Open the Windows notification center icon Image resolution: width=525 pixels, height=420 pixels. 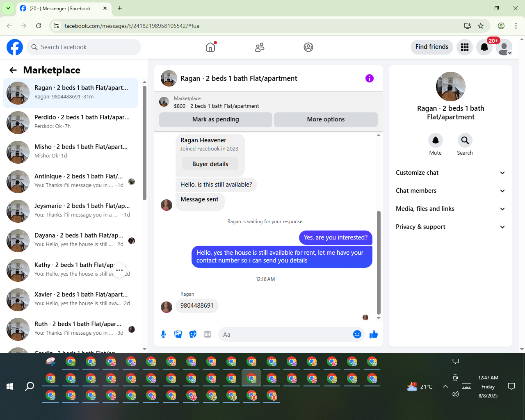(511, 386)
